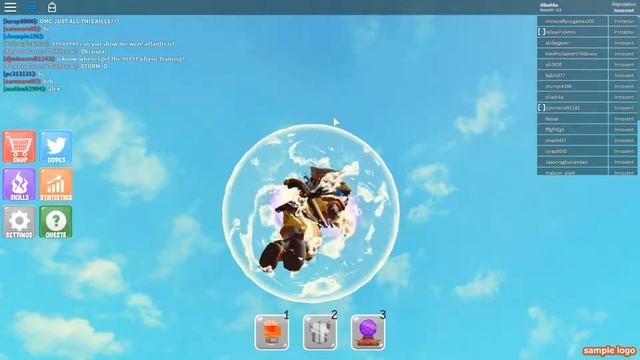
Task: Open the Codes Twitter bird button
Action: (x=56, y=147)
